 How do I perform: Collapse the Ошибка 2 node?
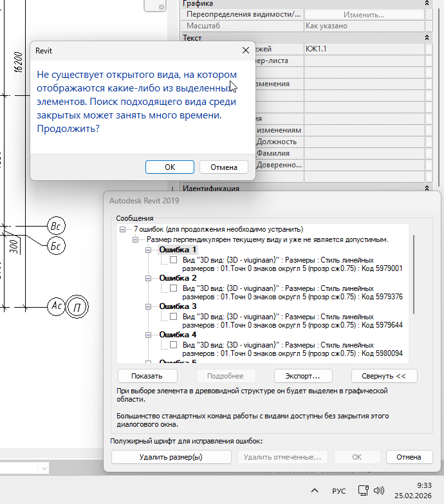coord(148,278)
